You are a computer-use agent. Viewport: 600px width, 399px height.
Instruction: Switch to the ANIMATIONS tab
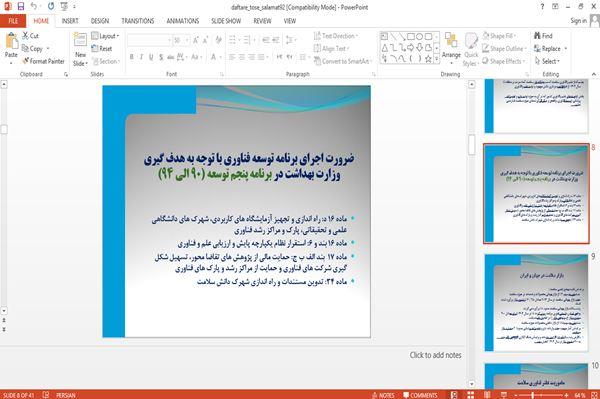[x=183, y=21]
